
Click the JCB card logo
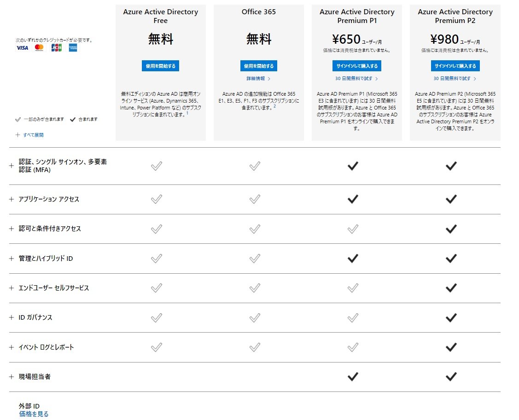pyautogui.click(x=56, y=48)
